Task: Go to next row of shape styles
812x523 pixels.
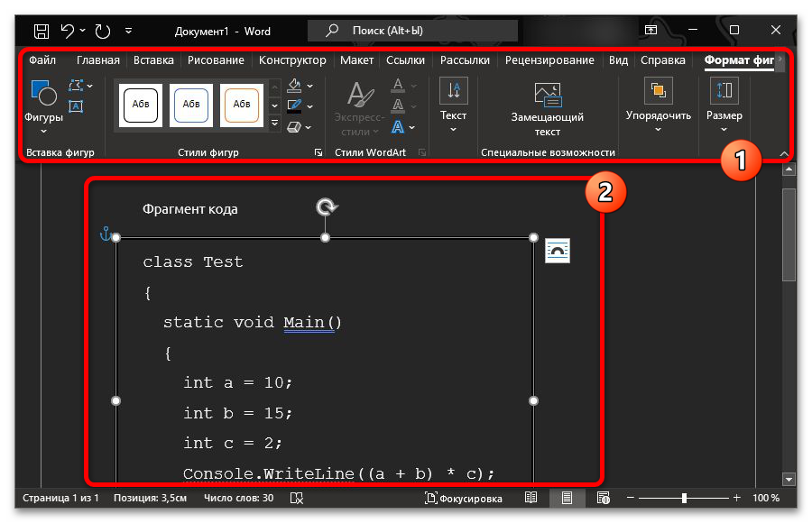Action: coord(275,106)
